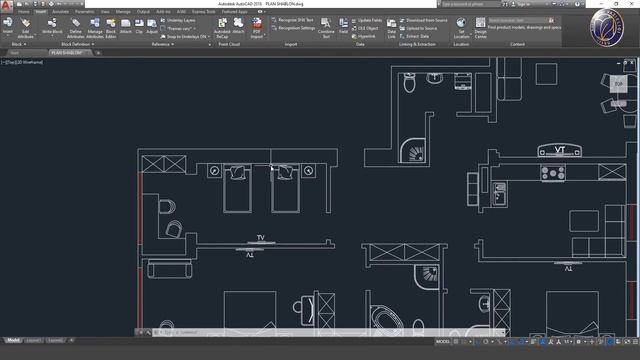Select the Write Block tool
The width and height of the screenshot is (640, 360).
(52, 25)
